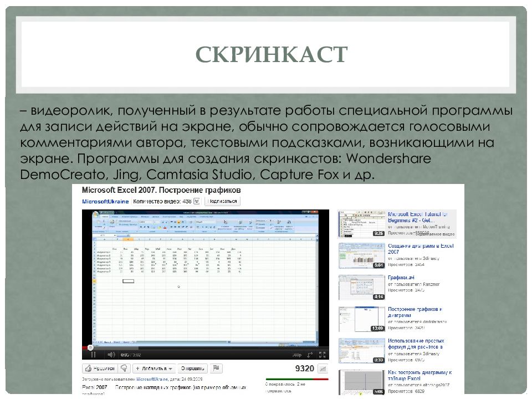Image resolution: width=532 pixels, height=399 pixels.
Task: Open the Как построить диаграмму video thumbnail
Action: click(x=361, y=382)
